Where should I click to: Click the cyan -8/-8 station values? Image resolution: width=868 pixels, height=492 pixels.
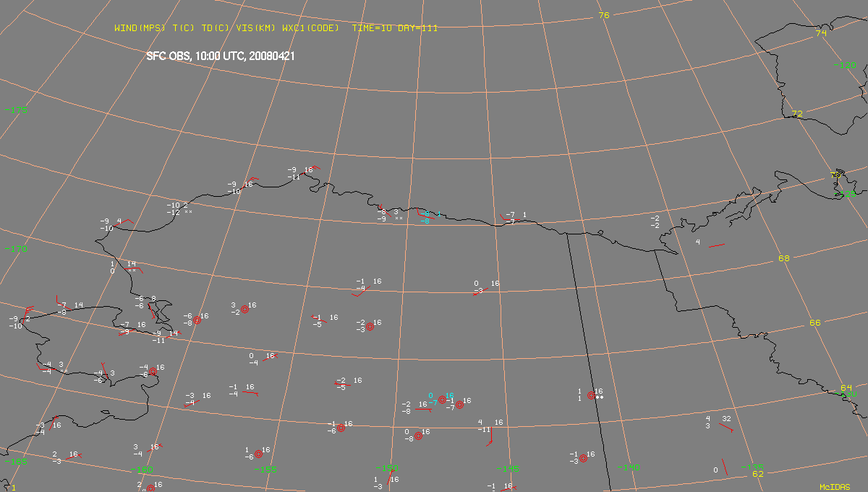427,218
